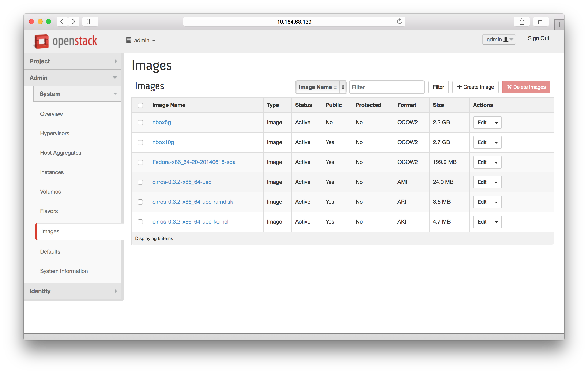
Task: Open more actions for nbox10g
Action: click(x=496, y=142)
